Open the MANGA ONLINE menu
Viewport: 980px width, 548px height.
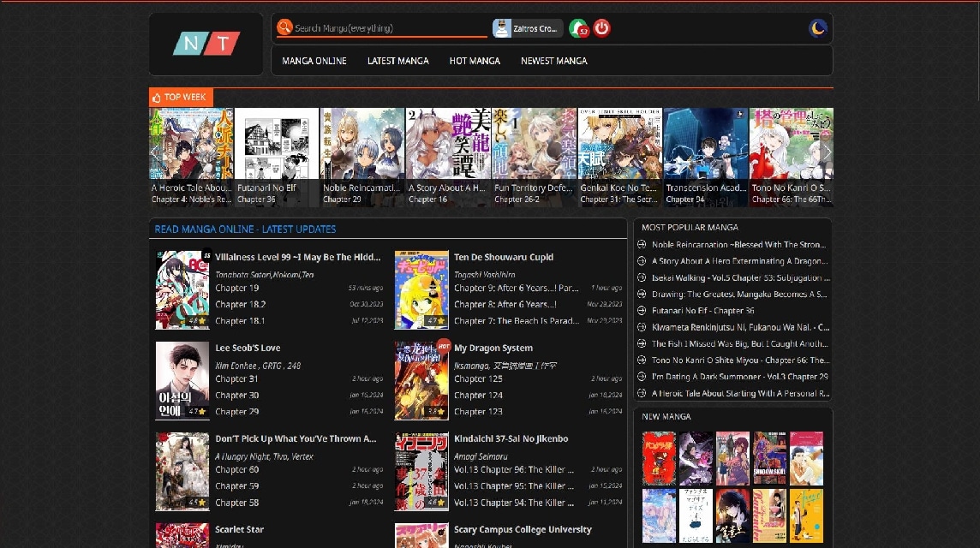(x=314, y=61)
